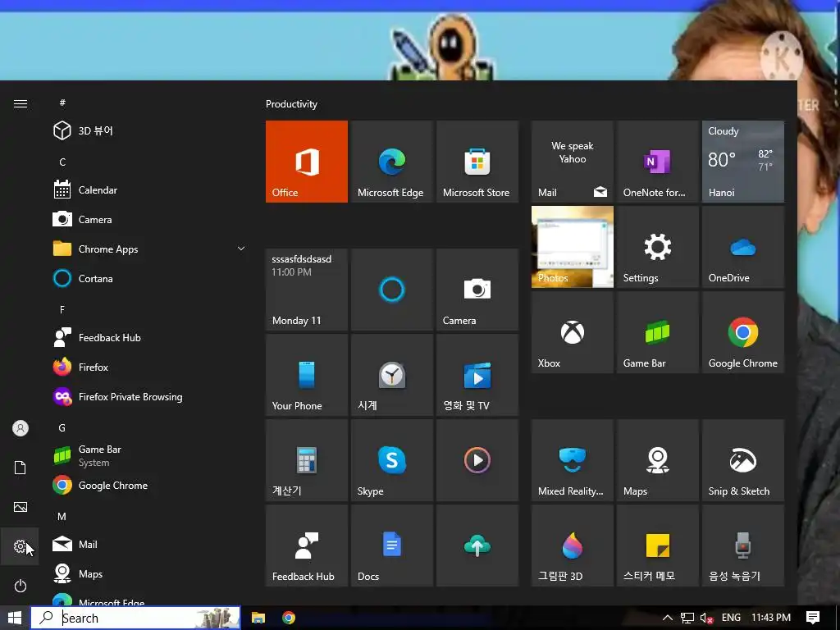Open 3D 뷰어 in app list

149,130
